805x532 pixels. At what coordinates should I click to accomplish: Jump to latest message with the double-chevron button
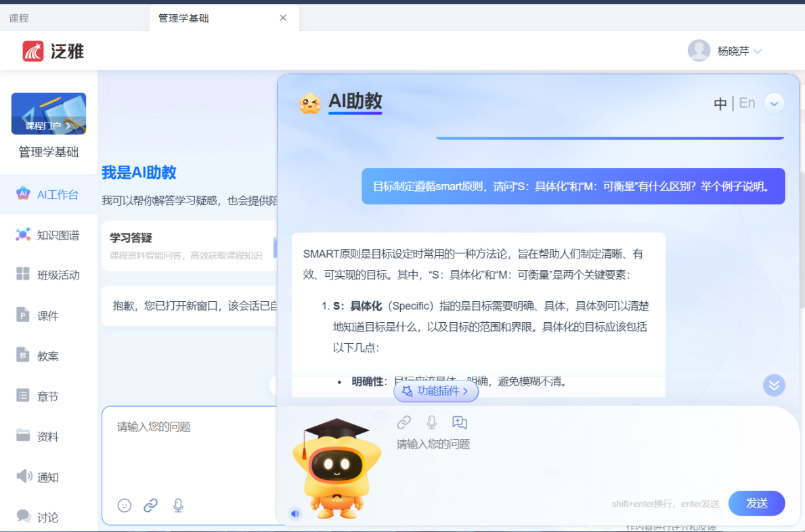pyautogui.click(x=774, y=385)
